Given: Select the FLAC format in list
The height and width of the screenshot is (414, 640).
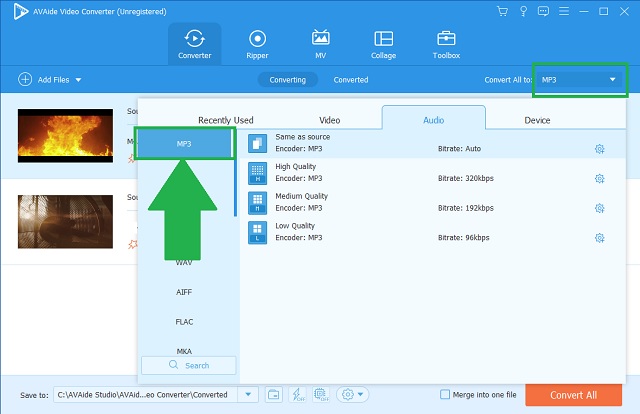Looking at the screenshot, I should pos(184,322).
